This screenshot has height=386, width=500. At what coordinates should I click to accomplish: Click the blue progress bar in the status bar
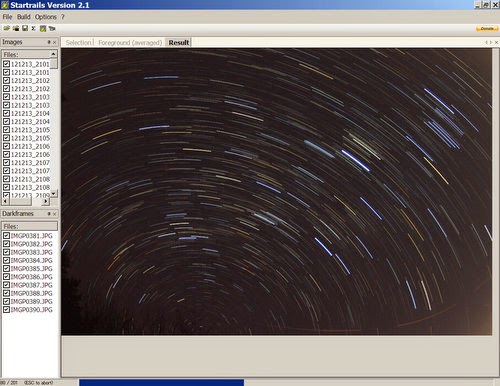click(161, 382)
